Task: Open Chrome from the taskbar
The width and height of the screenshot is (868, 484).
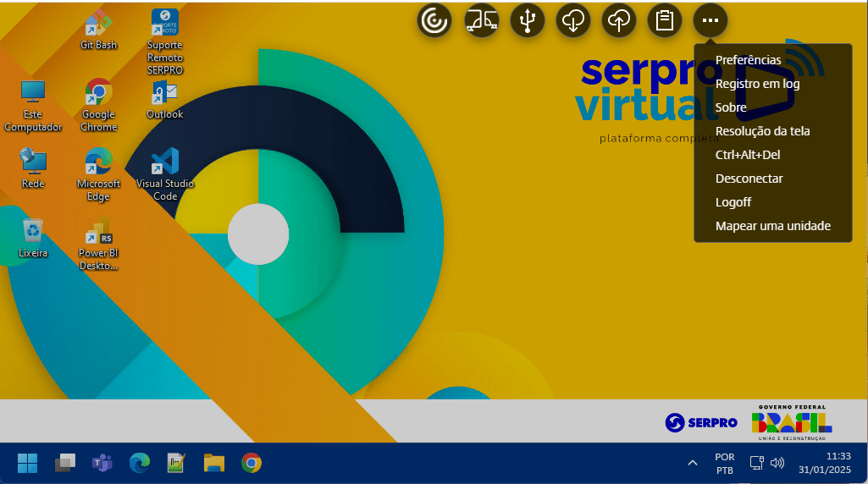Action: [252, 463]
